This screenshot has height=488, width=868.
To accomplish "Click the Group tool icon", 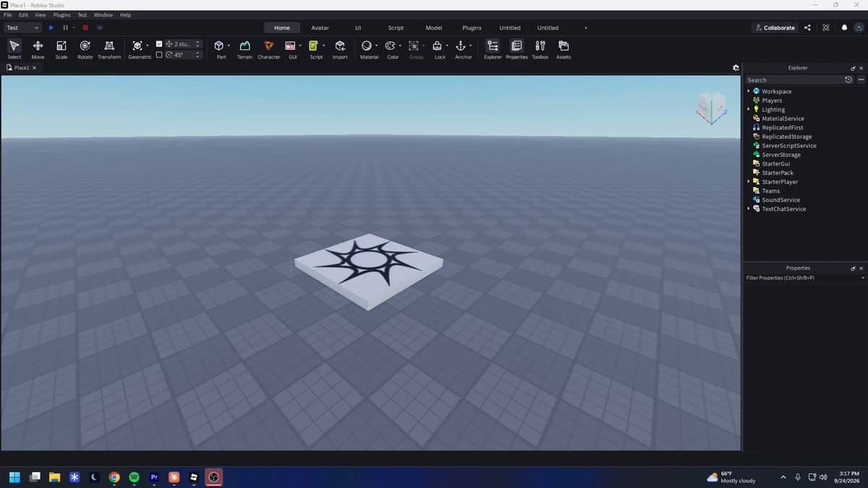I will click(414, 46).
